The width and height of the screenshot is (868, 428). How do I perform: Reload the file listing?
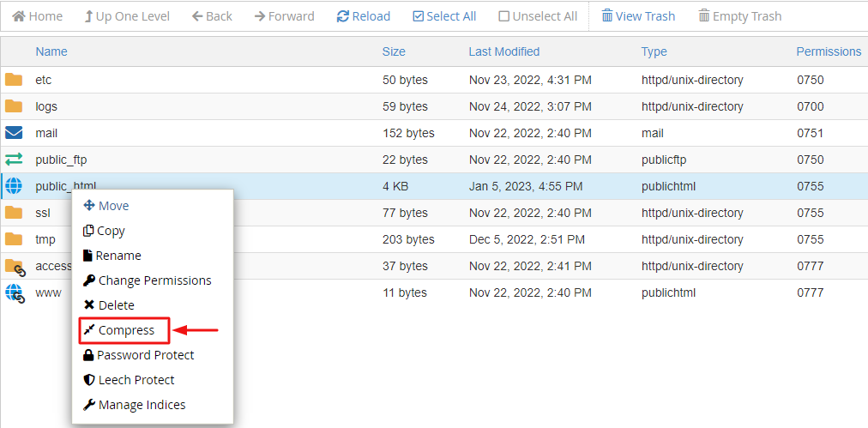coord(364,16)
